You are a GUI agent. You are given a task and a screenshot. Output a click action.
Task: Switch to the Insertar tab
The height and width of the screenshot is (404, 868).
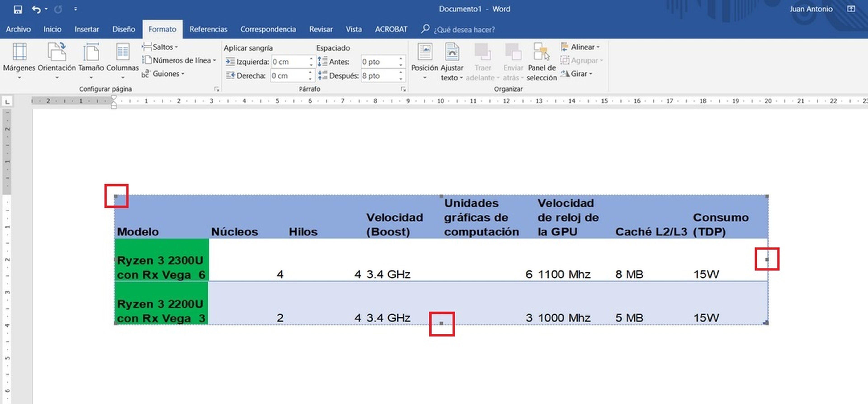pyautogui.click(x=87, y=29)
